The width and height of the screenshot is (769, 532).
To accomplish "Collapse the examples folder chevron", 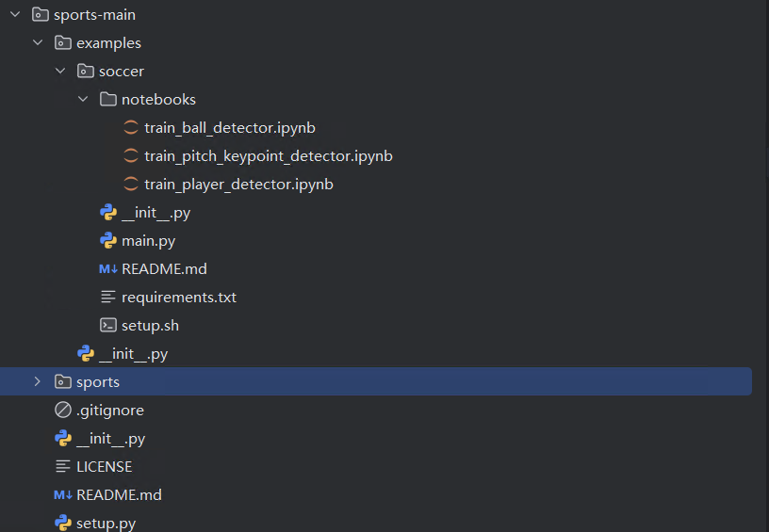I will (x=38, y=43).
